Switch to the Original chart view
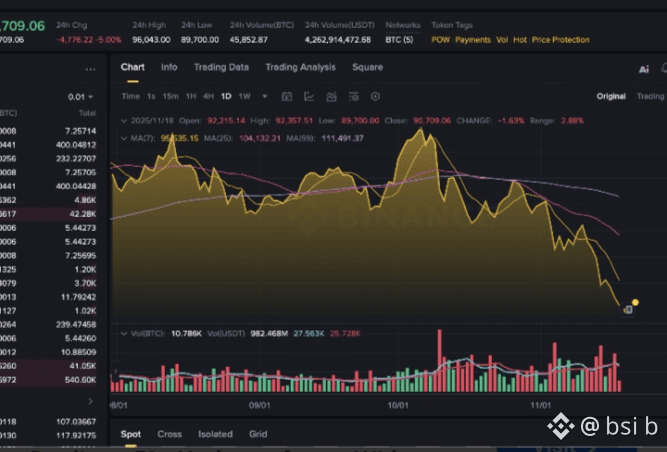The image size is (667, 452). point(611,97)
